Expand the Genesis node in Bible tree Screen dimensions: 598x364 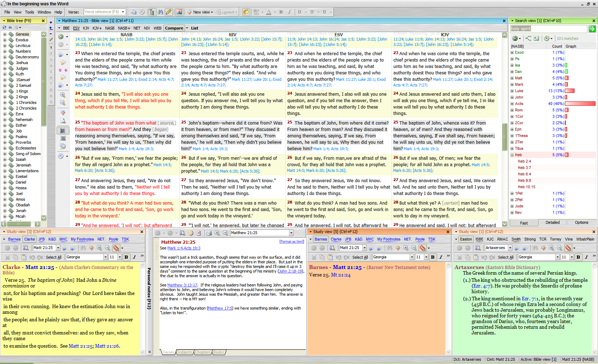pos(5,35)
